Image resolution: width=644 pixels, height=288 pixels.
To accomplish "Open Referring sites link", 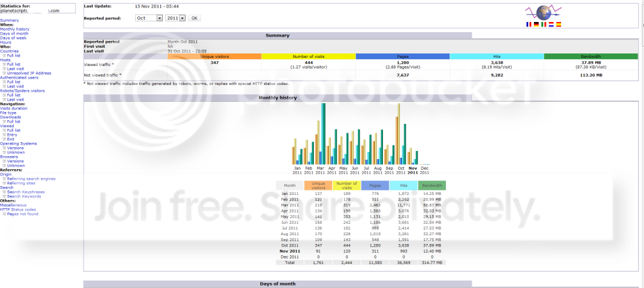I will (21, 183).
